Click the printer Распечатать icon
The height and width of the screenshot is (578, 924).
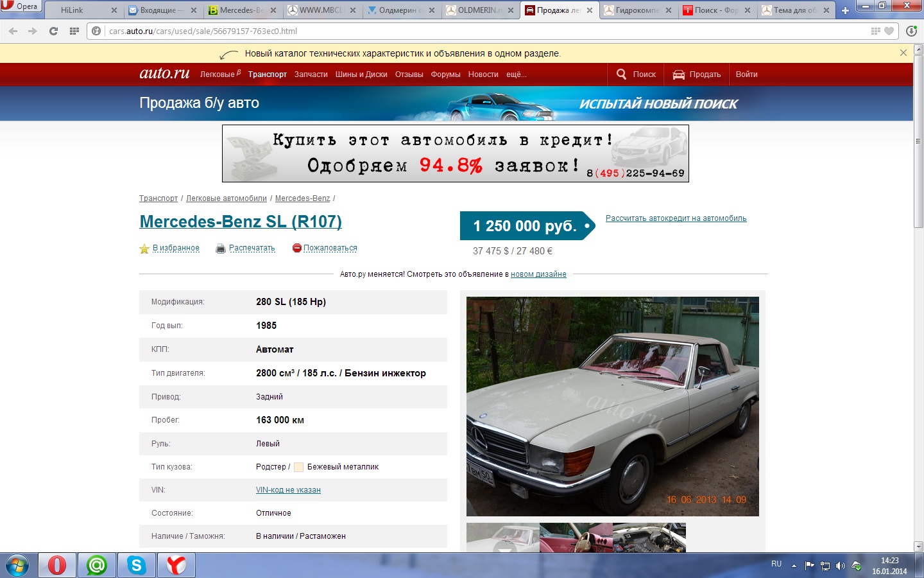click(221, 249)
